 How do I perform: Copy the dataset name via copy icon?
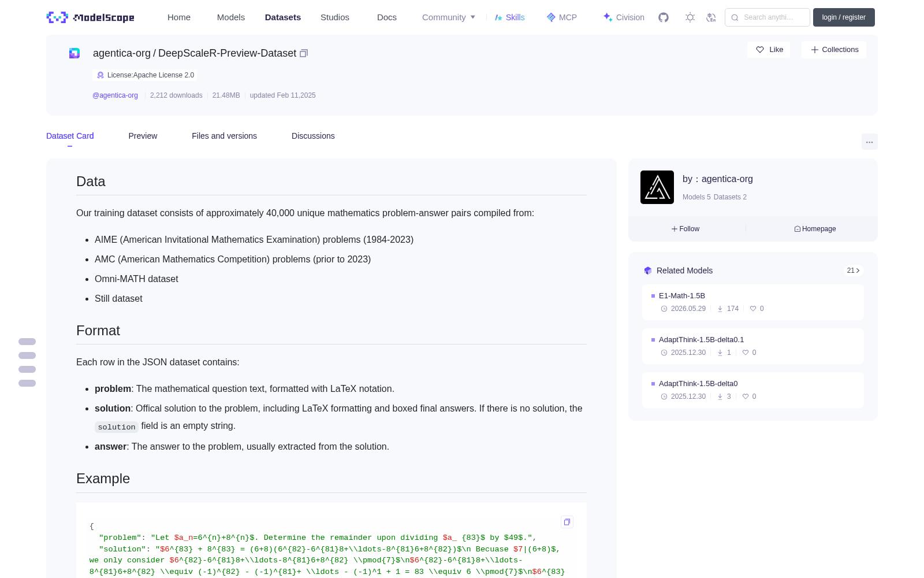[x=304, y=53]
